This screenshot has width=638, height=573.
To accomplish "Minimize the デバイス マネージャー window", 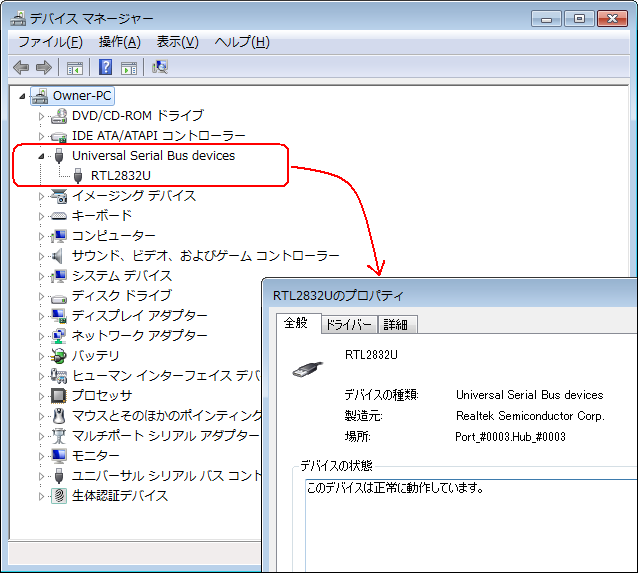I will [546, 19].
